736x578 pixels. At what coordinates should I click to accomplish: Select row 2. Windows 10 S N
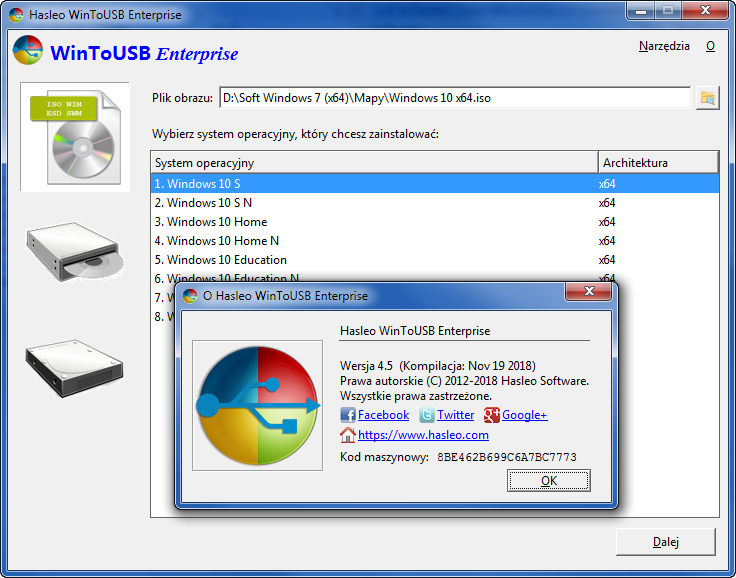tap(435, 203)
